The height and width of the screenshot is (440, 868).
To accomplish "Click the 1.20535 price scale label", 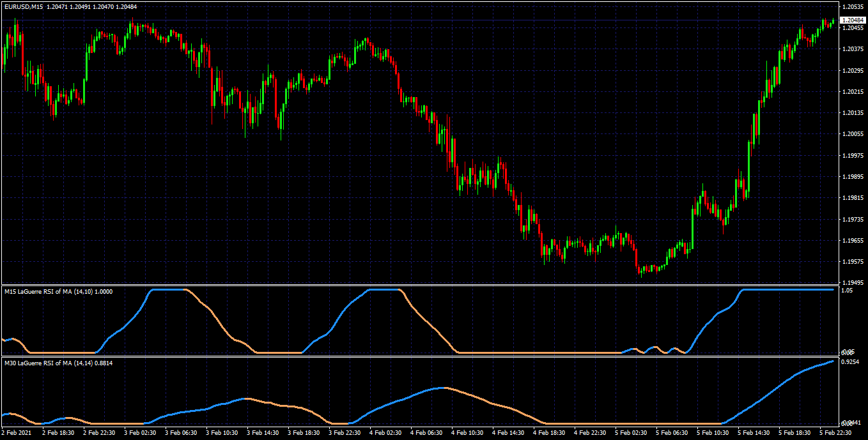I will (x=853, y=6).
